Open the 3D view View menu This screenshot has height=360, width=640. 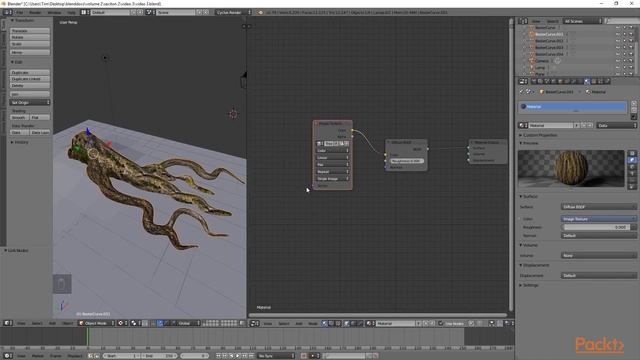(21, 323)
